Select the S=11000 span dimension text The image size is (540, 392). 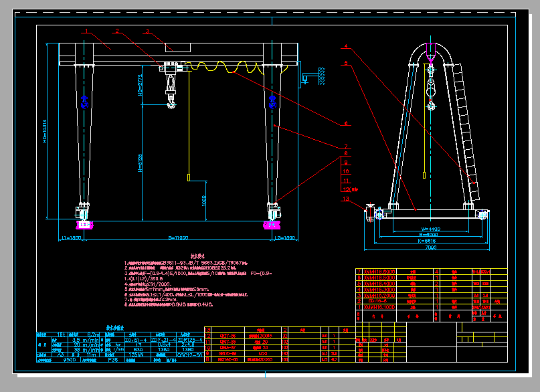coord(177,238)
